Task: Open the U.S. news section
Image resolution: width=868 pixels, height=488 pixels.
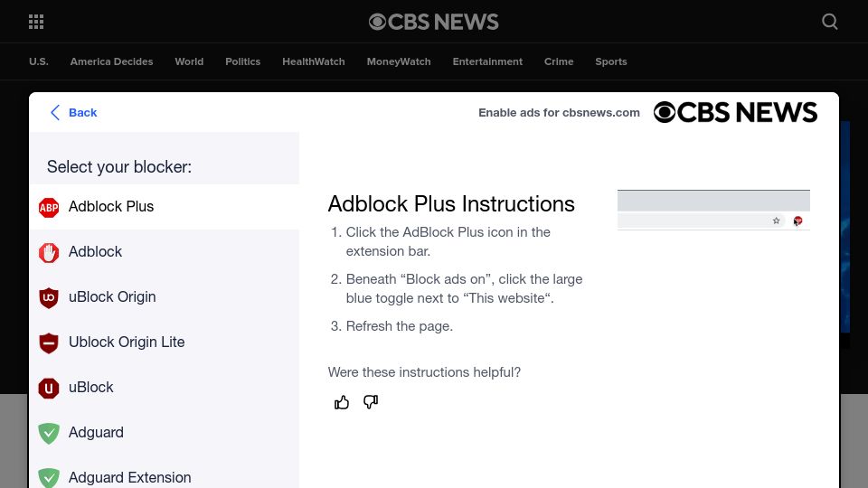Action: tap(39, 61)
